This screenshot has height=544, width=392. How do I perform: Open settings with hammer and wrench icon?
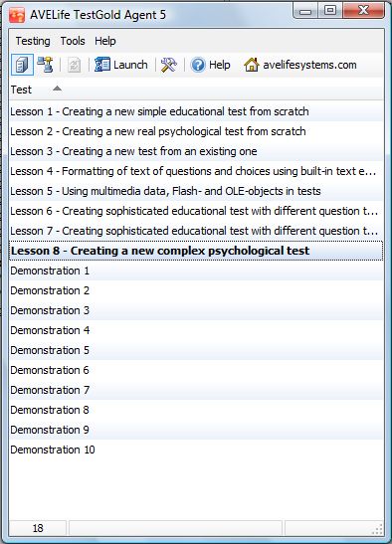click(x=169, y=65)
